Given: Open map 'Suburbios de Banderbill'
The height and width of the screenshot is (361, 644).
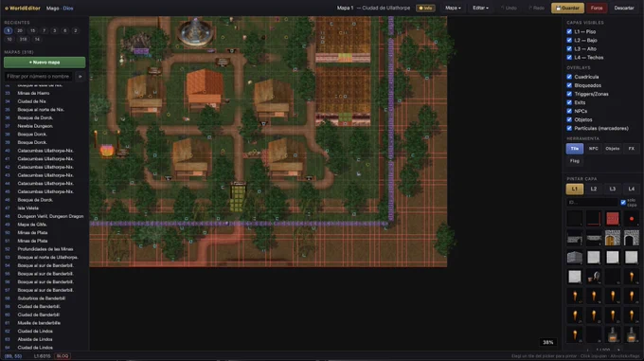Looking at the screenshot, I should tap(45, 298).
